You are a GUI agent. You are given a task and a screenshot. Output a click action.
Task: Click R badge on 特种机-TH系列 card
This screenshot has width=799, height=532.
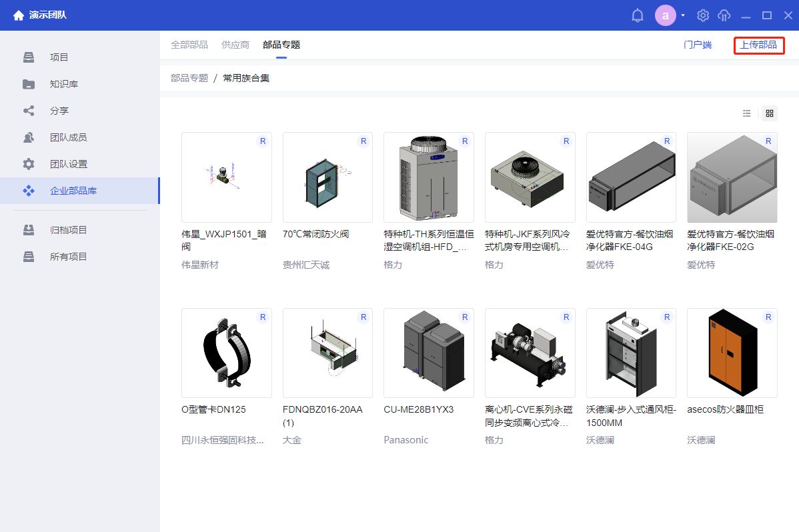point(465,141)
